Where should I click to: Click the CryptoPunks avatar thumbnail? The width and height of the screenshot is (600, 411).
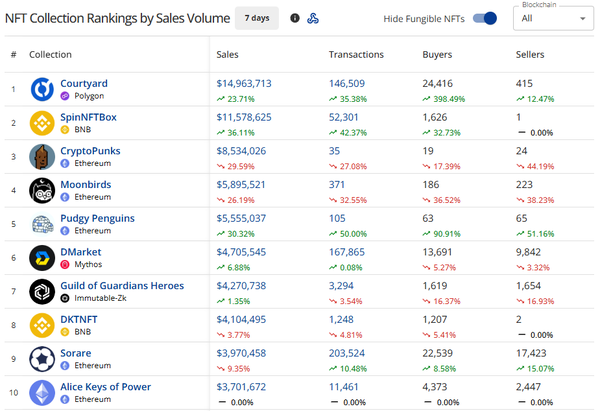(42, 157)
